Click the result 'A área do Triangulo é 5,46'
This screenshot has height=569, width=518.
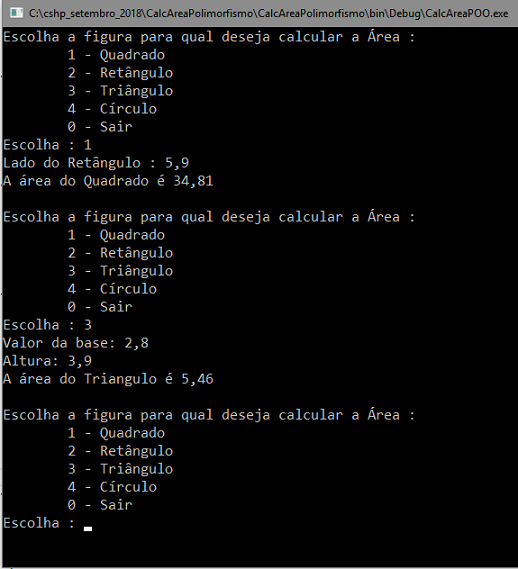pyautogui.click(x=108, y=379)
